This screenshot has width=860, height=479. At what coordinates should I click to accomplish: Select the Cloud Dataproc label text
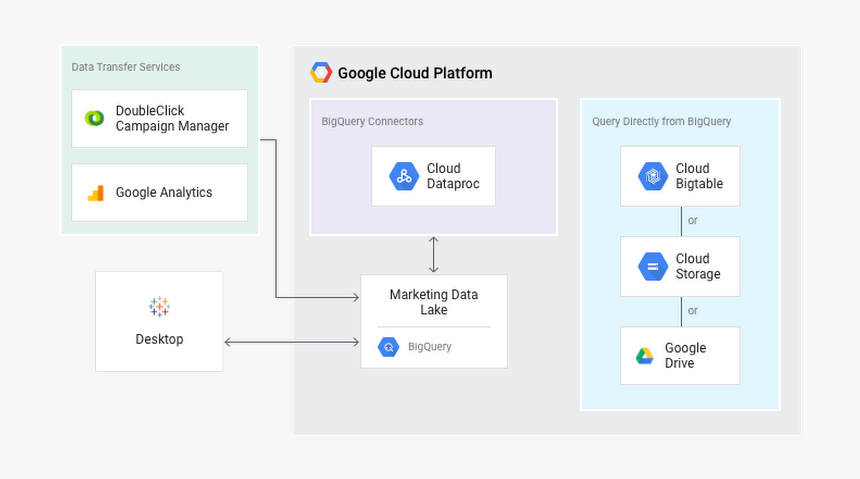pos(453,176)
